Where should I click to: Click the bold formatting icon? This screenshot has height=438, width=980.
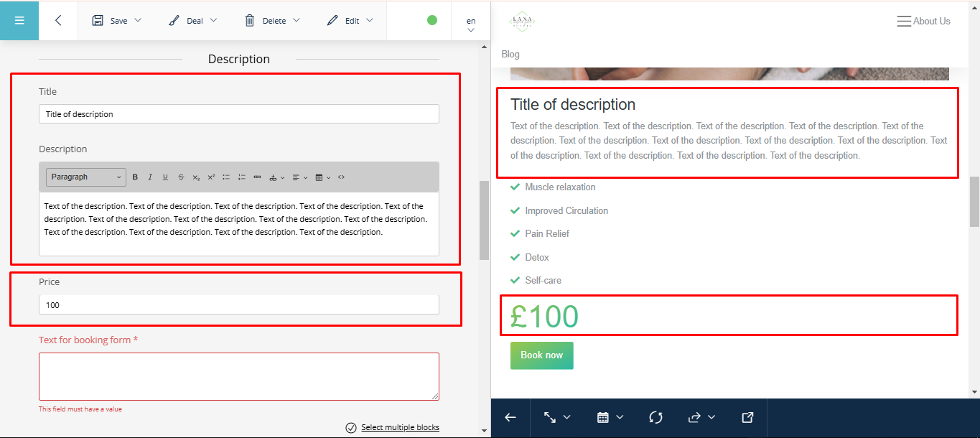click(135, 177)
